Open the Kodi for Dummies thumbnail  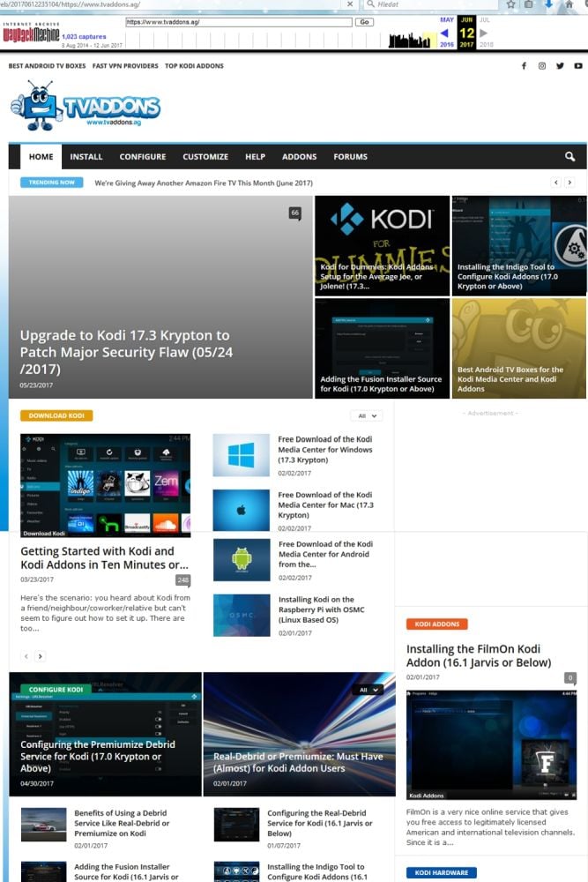click(383, 246)
